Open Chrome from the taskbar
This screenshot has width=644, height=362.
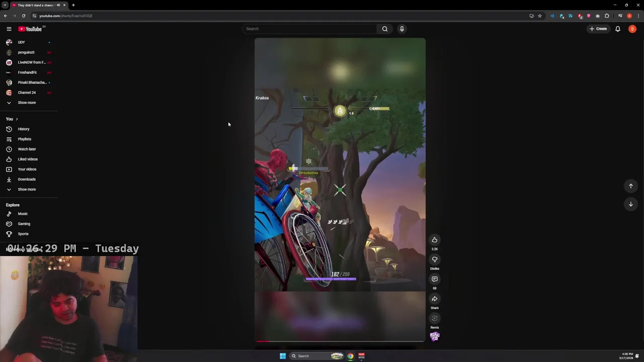[x=351, y=356]
